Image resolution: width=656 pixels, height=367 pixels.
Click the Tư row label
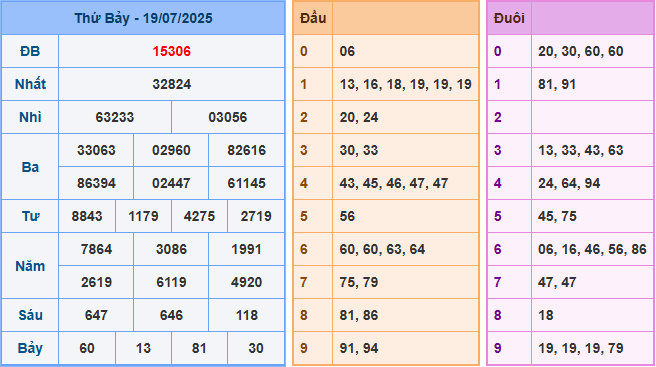coord(30,216)
